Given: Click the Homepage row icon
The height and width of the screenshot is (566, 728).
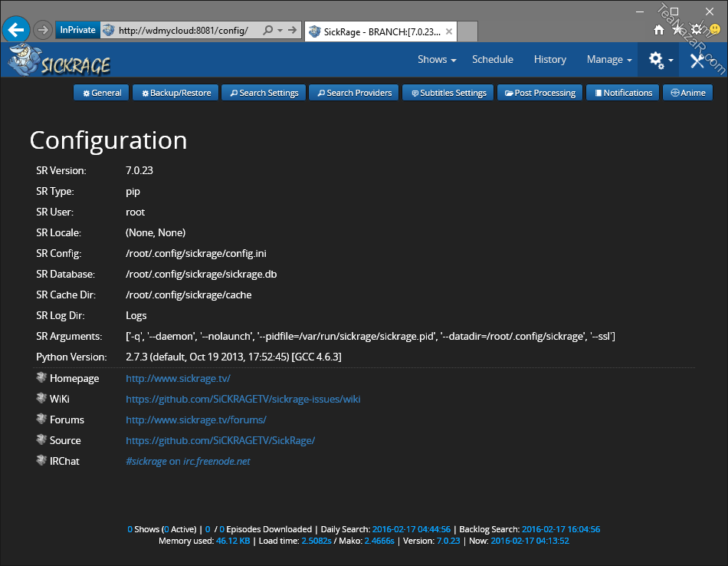Looking at the screenshot, I should 41,378.
